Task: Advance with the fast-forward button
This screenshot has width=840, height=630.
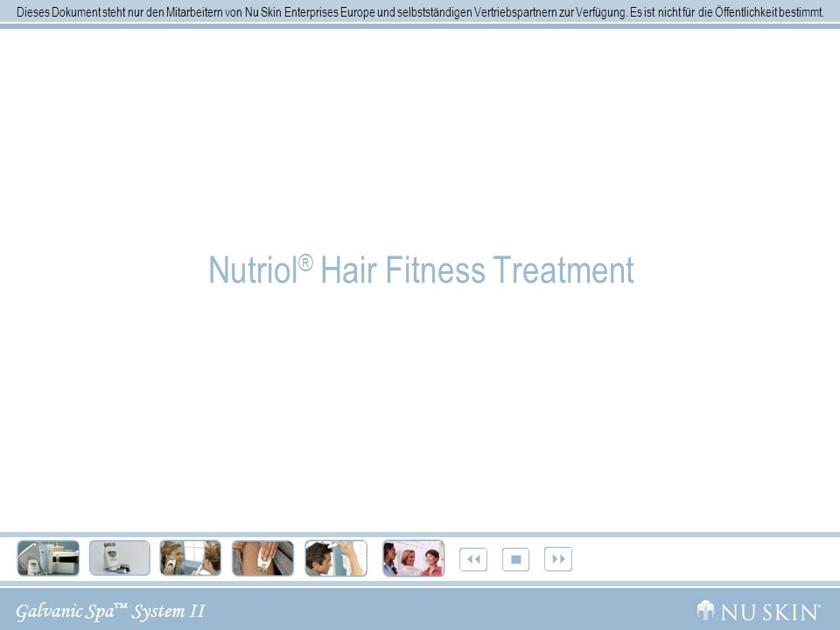Action: pyautogui.click(x=558, y=559)
